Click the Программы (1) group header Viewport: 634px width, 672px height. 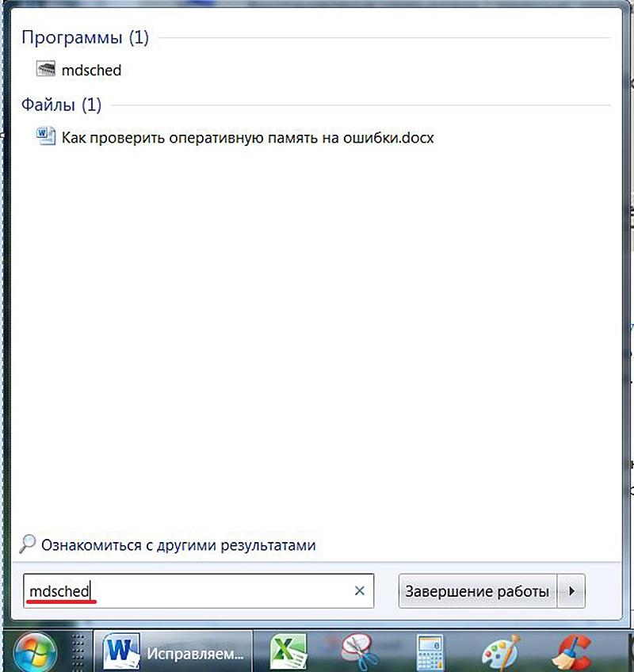point(85,38)
